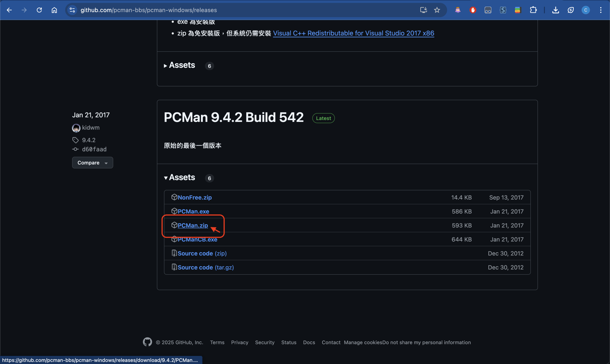Reload the current page

click(39, 10)
